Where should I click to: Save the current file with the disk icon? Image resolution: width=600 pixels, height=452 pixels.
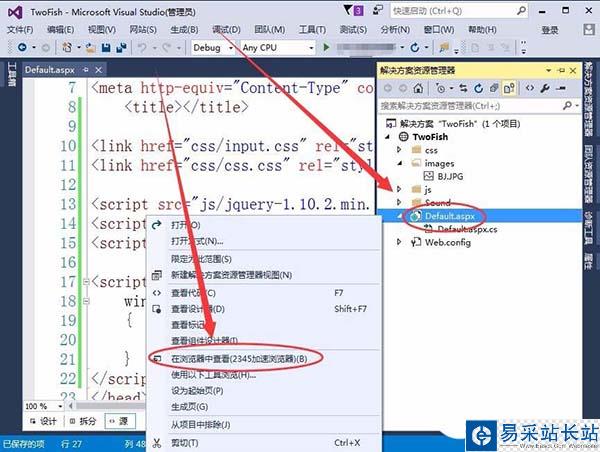pos(106,47)
